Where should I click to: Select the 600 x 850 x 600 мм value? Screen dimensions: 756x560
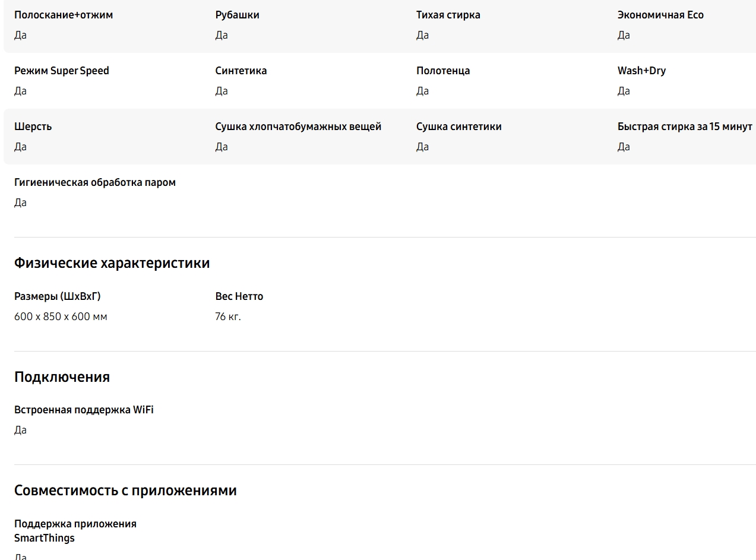point(61,317)
